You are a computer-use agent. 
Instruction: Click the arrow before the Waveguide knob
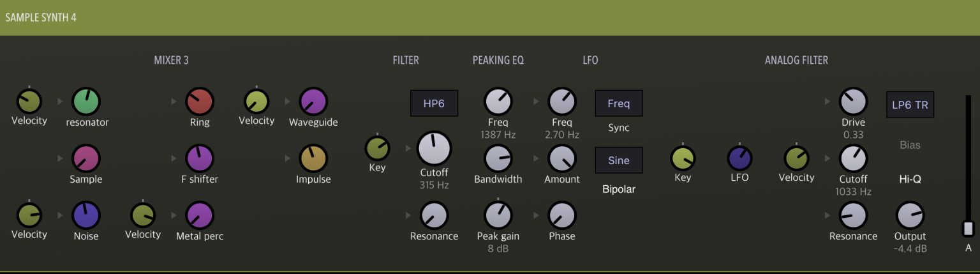287,102
